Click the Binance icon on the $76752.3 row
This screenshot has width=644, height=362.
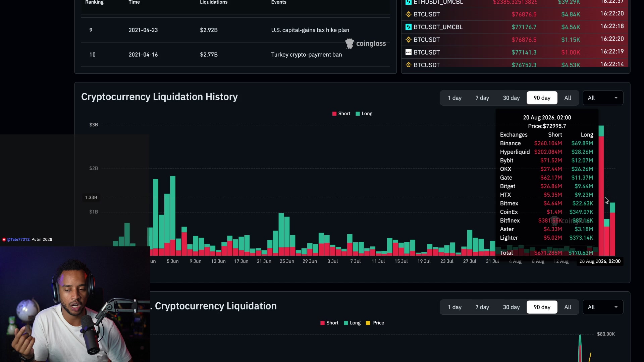tap(408, 65)
